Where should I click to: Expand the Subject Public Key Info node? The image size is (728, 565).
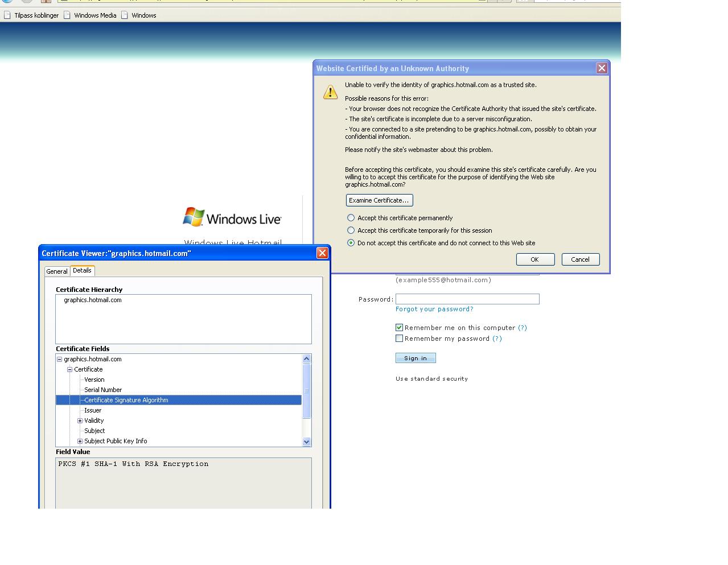pyautogui.click(x=80, y=441)
